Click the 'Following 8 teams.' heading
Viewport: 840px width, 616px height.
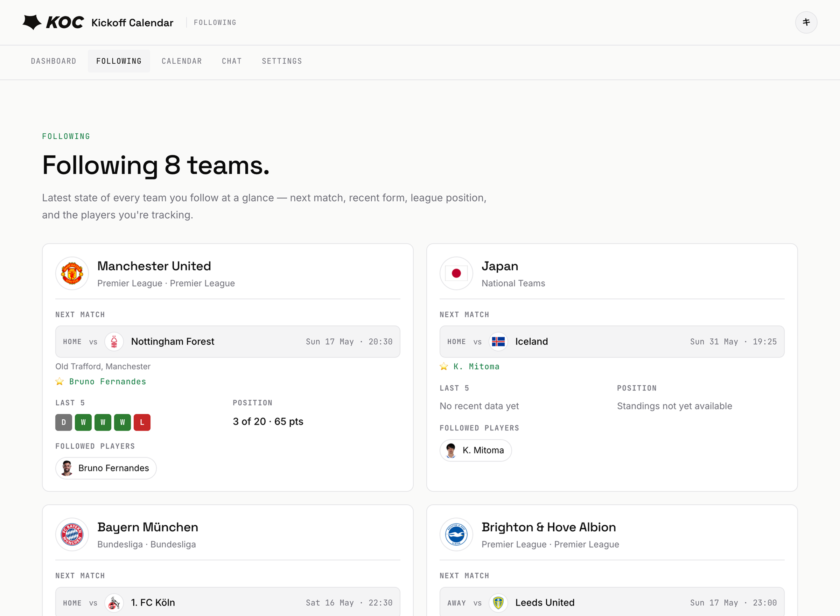point(156,166)
